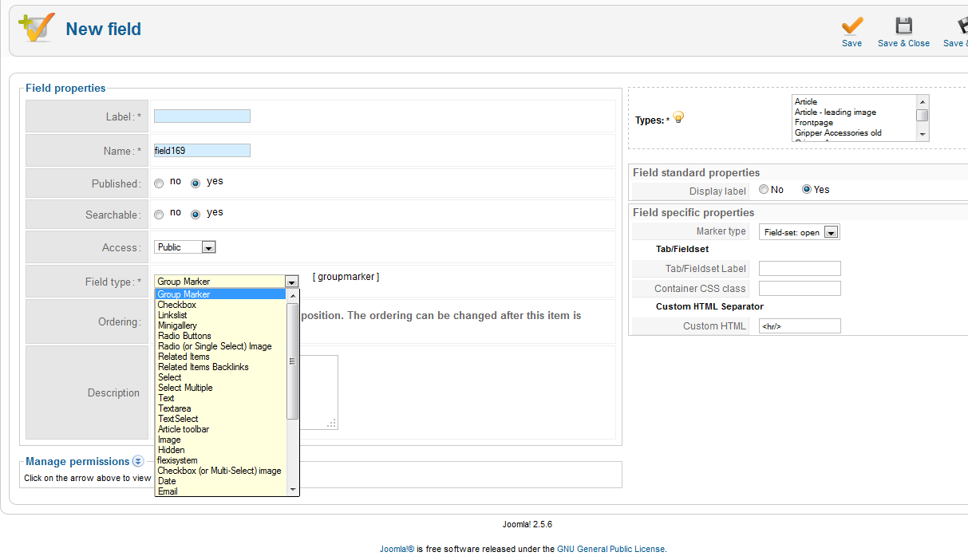Click the Label text input field

202,116
